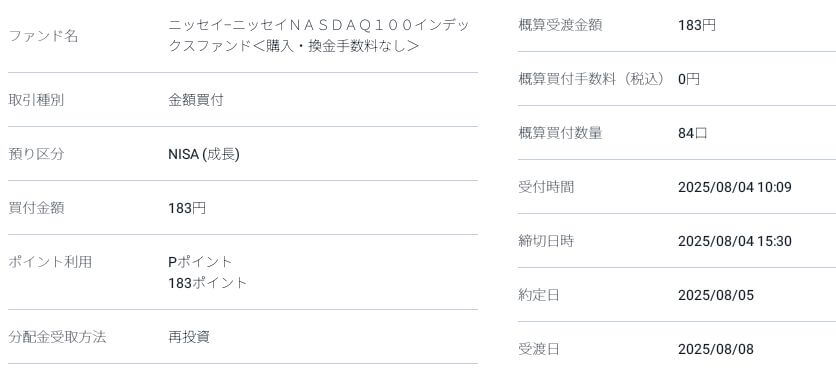Image resolution: width=836 pixels, height=373 pixels.
Task: Click the 預り区分 label
Action: coord(36,154)
